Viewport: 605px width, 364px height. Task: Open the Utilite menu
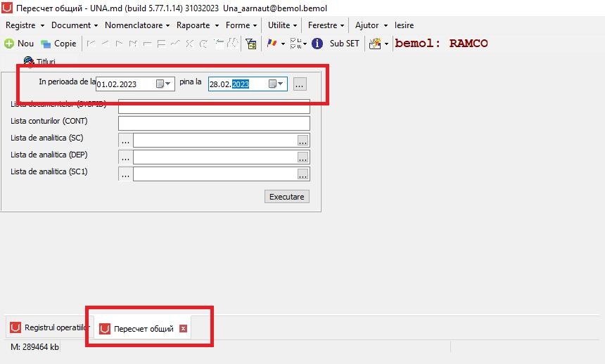tap(282, 25)
